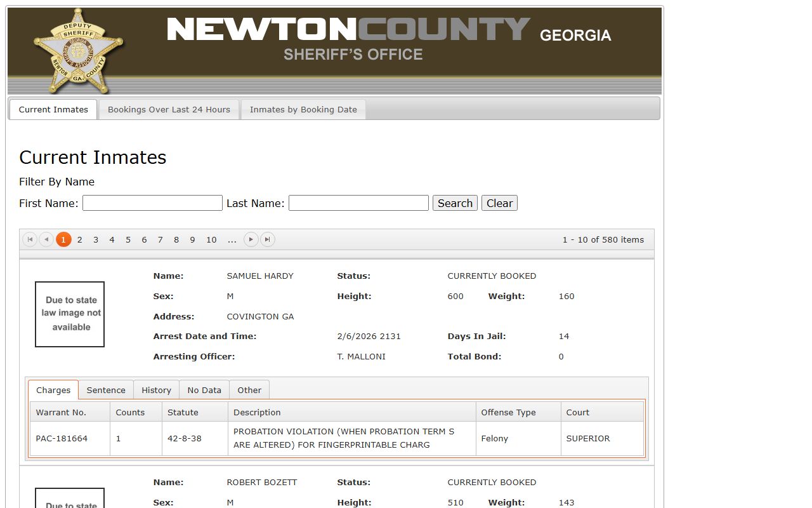This screenshot has height=508, width=812.
Task: Open the Sentence tab for Samuel Hardy
Action: pos(106,390)
